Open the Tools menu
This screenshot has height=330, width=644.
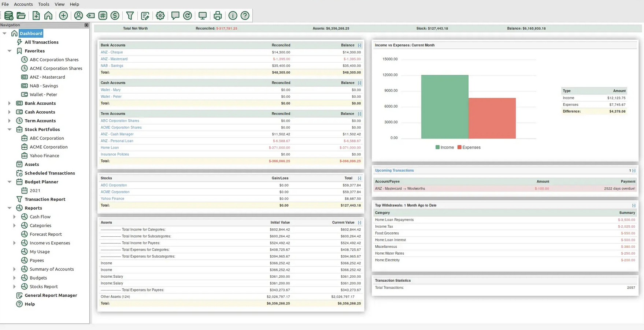point(44,4)
